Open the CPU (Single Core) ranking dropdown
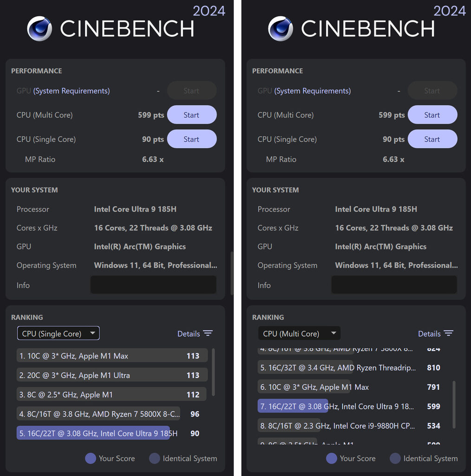The height and width of the screenshot is (476, 471). point(58,333)
